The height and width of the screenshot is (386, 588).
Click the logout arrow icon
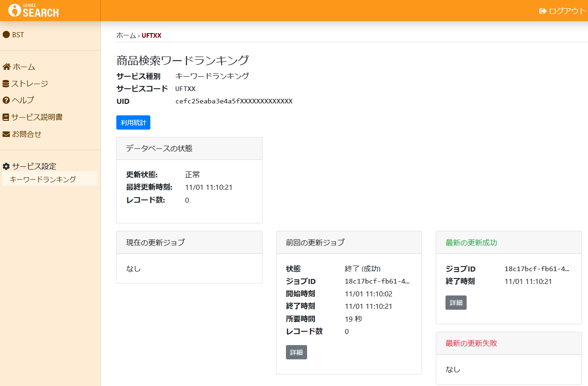pos(543,11)
